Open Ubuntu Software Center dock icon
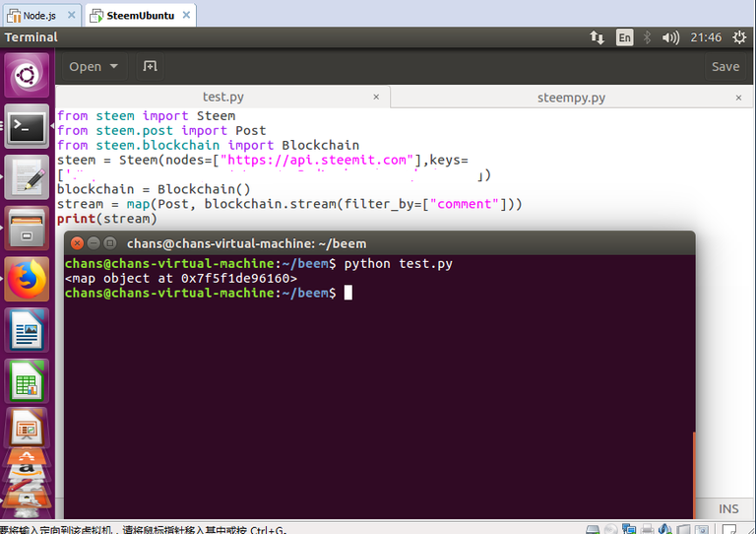 point(27,456)
